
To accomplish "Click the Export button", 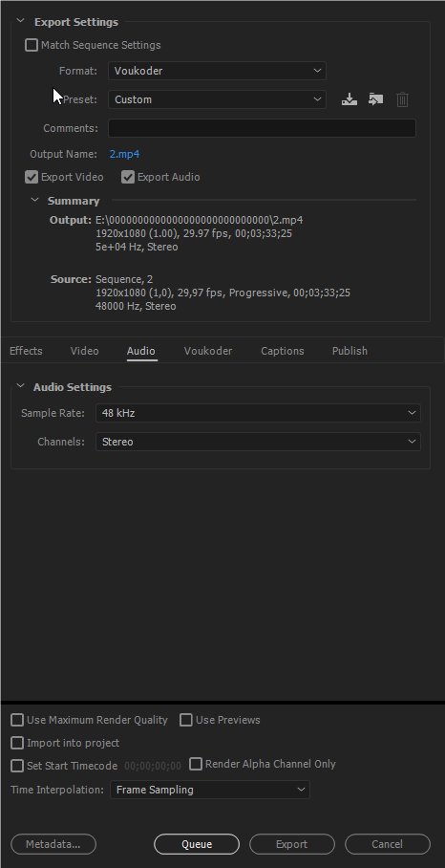I will (x=292, y=844).
